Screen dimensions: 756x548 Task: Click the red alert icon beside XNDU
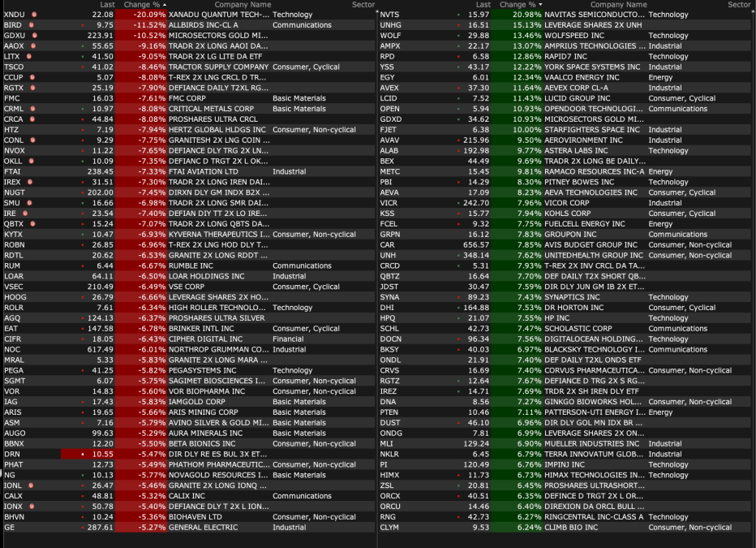pyautogui.click(x=34, y=15)
